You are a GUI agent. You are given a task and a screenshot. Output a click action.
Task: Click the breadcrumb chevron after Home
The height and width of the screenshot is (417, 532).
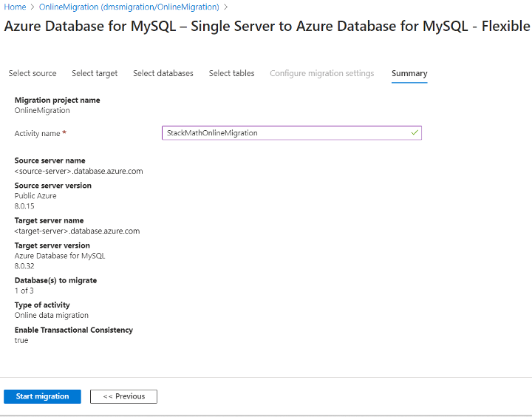click(33, 7)
